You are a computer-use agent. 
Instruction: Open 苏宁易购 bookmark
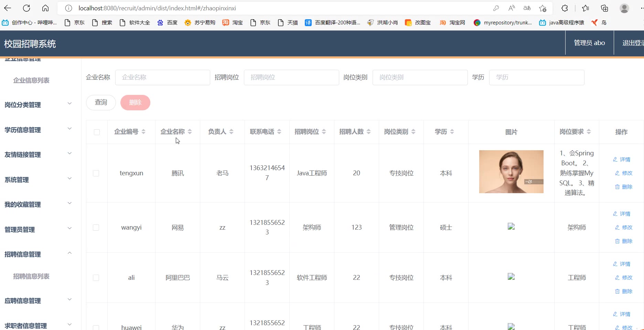200,23
